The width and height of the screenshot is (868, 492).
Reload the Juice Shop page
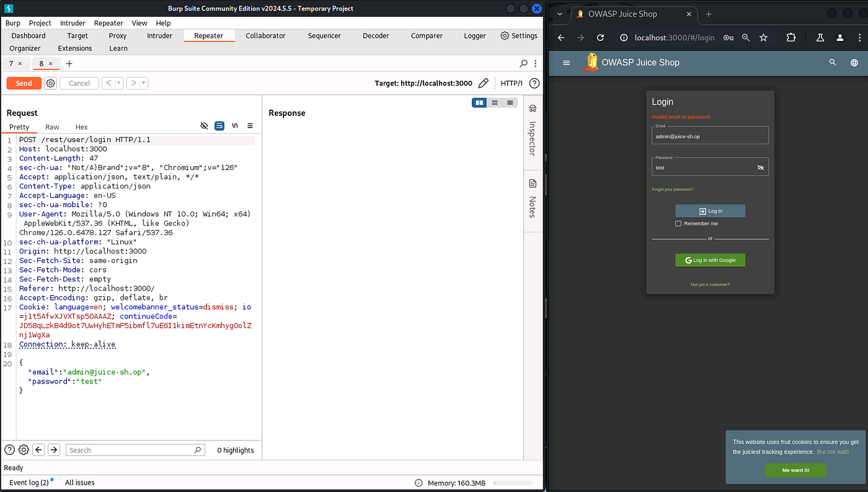pyautogui.click(x=600, y=38)
